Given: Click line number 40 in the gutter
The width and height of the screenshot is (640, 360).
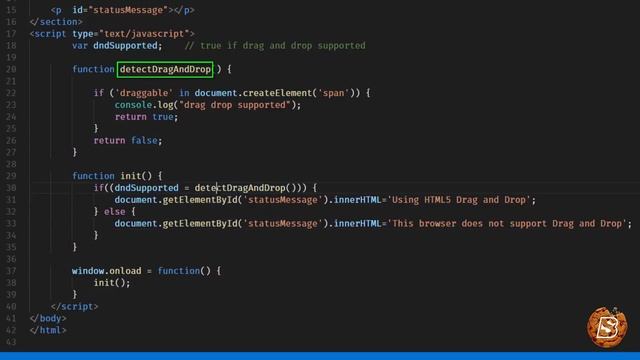Looking at the screenshot, I should pos(11,306).
